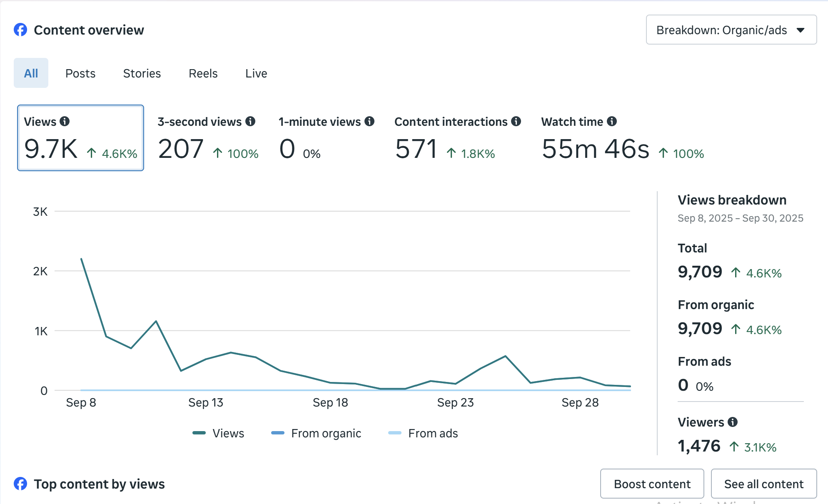The width and height of the screenshot is (828, 504).
Task: Click the Top content by views heading
Action: [99, 484]
